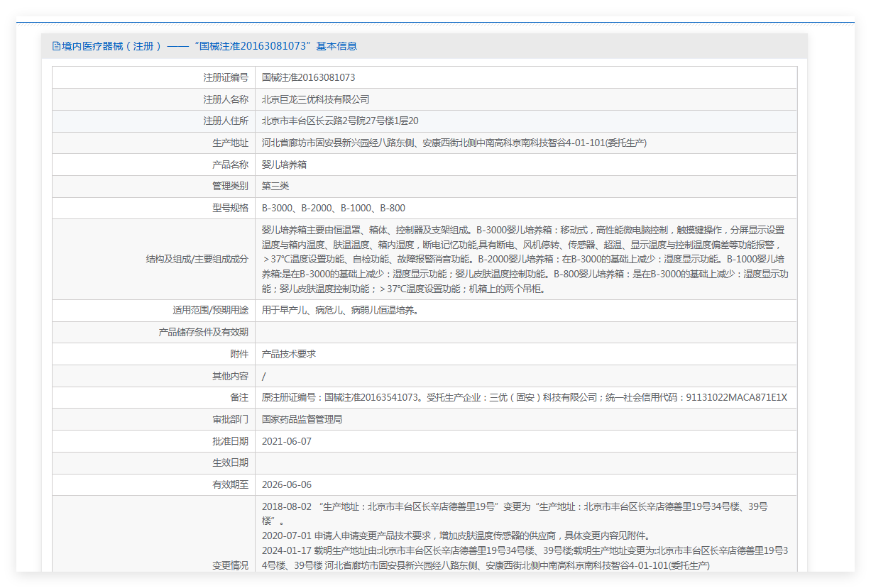This screenshot has width=871, height=588.
Task: Open the 产品技术要求 attachment
Action: (288, 354)
